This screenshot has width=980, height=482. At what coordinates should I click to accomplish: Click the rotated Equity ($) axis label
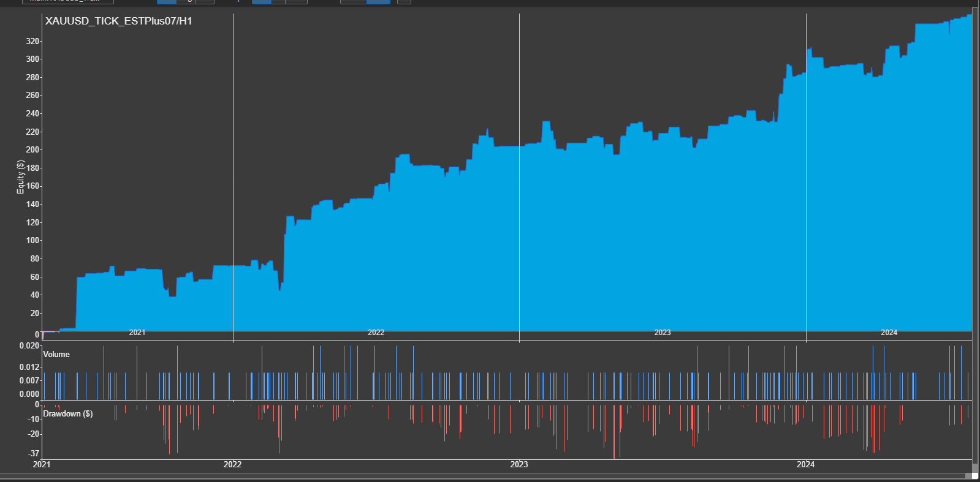pos(21,177)
